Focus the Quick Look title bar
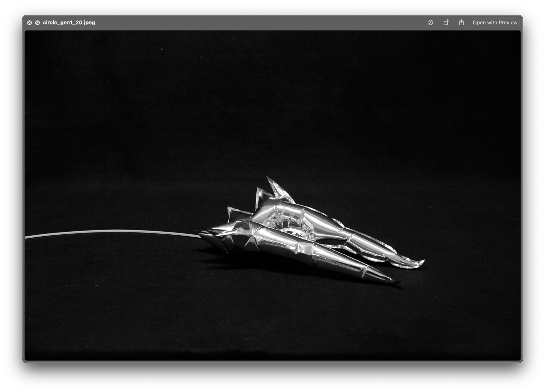This screenshot has height=392, width=545. [245, 23]
